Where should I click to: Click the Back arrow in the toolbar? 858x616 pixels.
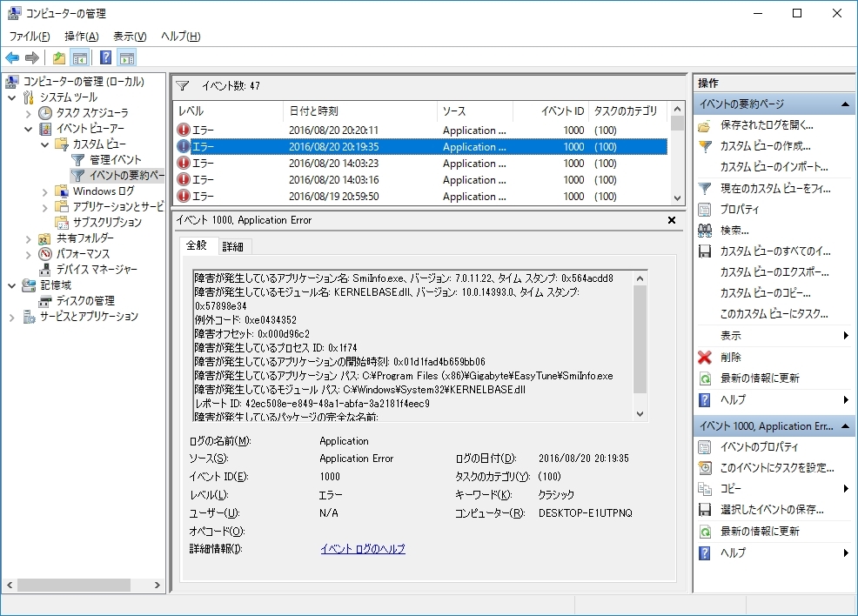(x=12, y=58)
